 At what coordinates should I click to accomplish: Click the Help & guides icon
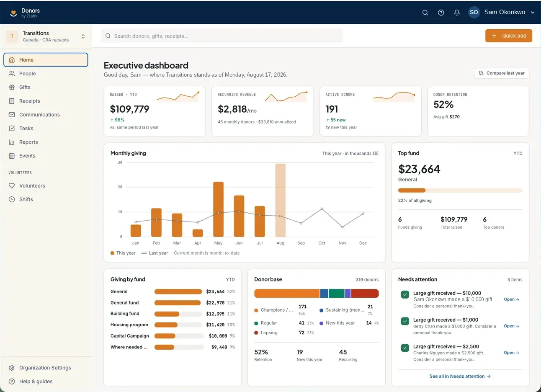pos(12,382)
